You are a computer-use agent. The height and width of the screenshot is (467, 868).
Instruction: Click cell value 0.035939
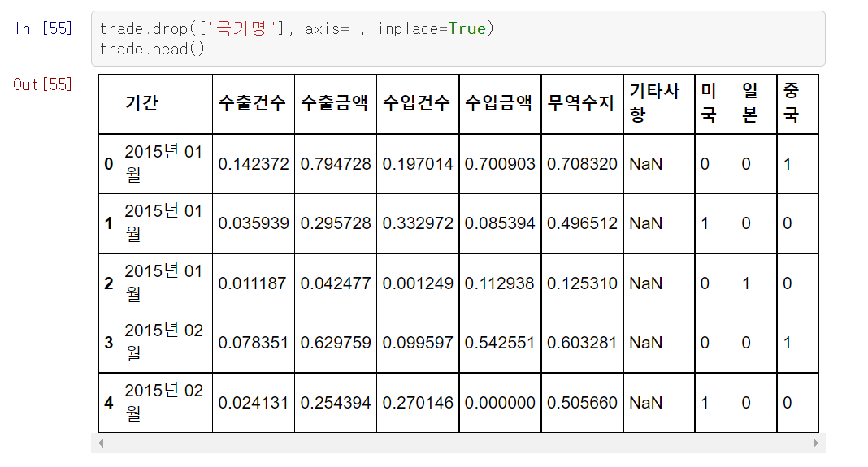coord(254,223)
